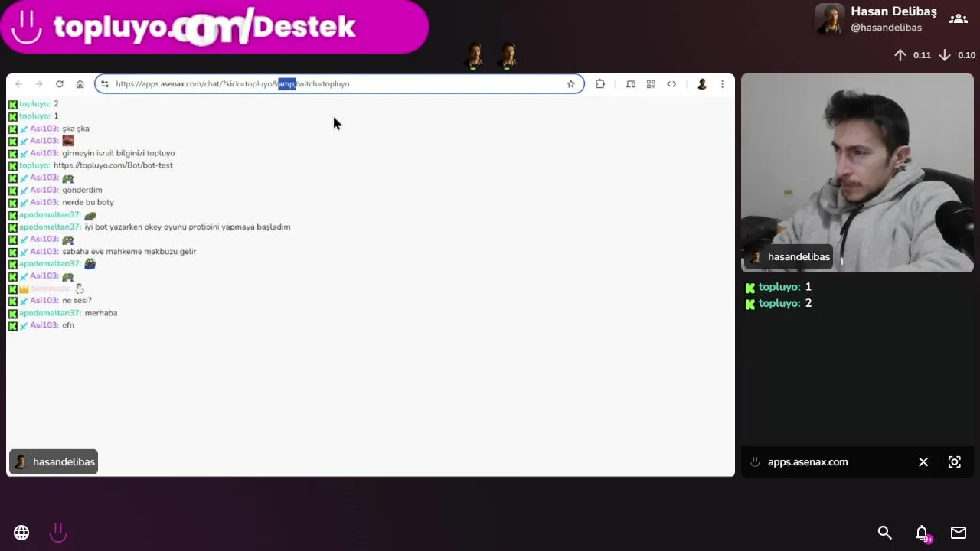Select the hasandelibas webcam feed
This screenshot has width=980, height=551.
point(857,173)
